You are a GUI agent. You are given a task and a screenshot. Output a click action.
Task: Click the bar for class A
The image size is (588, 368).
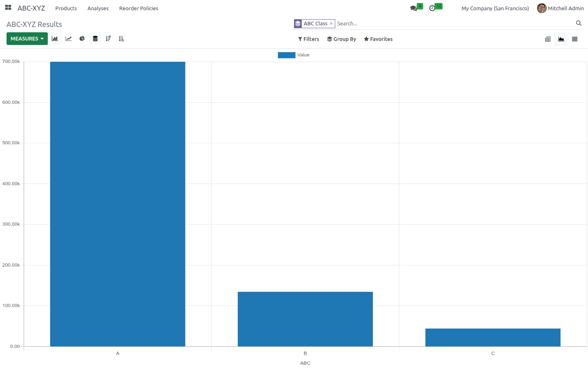tap(118, 204)
